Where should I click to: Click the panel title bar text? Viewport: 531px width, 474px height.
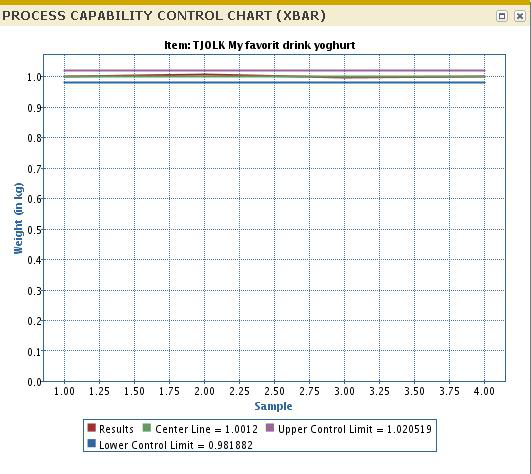(164, 16)
